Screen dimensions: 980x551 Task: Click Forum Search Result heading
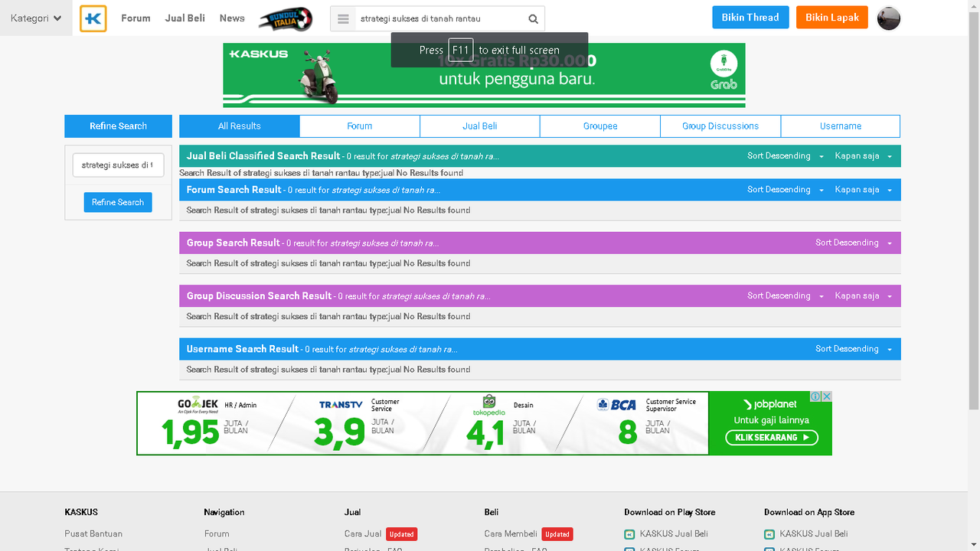234,190
